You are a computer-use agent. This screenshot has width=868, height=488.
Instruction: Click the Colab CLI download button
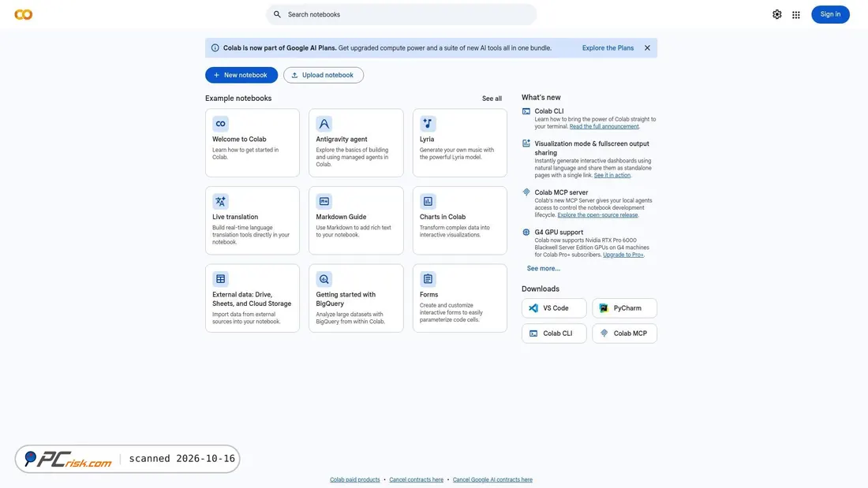point(554,333)
